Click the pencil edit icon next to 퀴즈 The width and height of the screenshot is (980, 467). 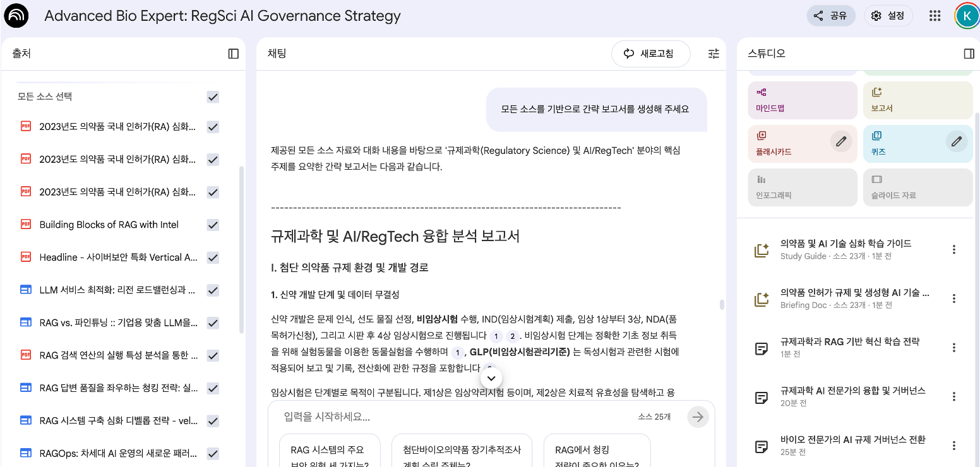[956, 141]
